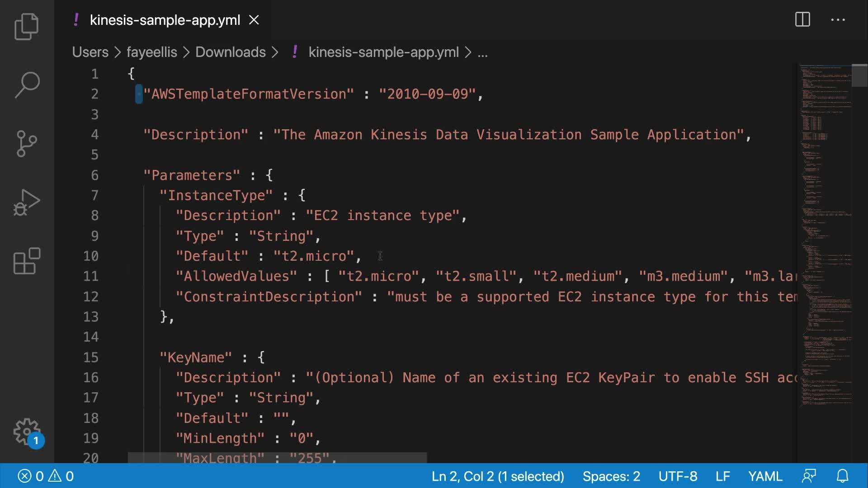Open the More Actions ellipsis menu
Screen dimensions: 868x488
click(838, 20)
